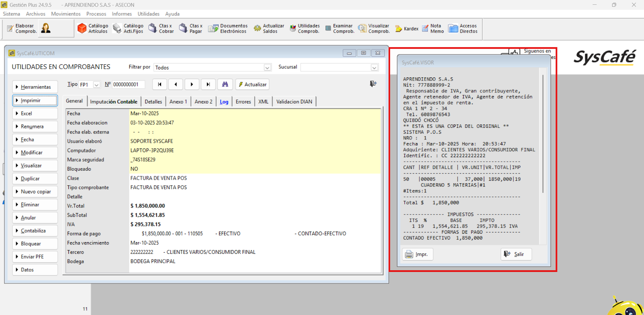
Task: Go to the first record arrow
Action: (160, 84)
